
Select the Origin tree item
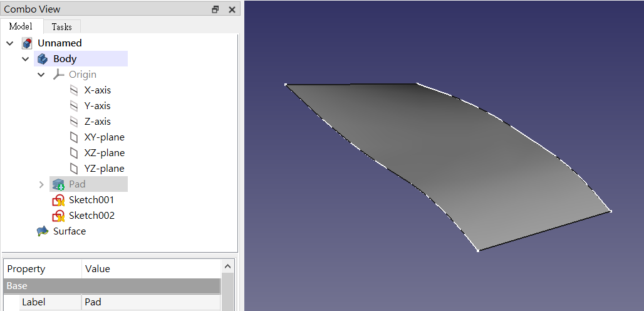pos(83,75)
